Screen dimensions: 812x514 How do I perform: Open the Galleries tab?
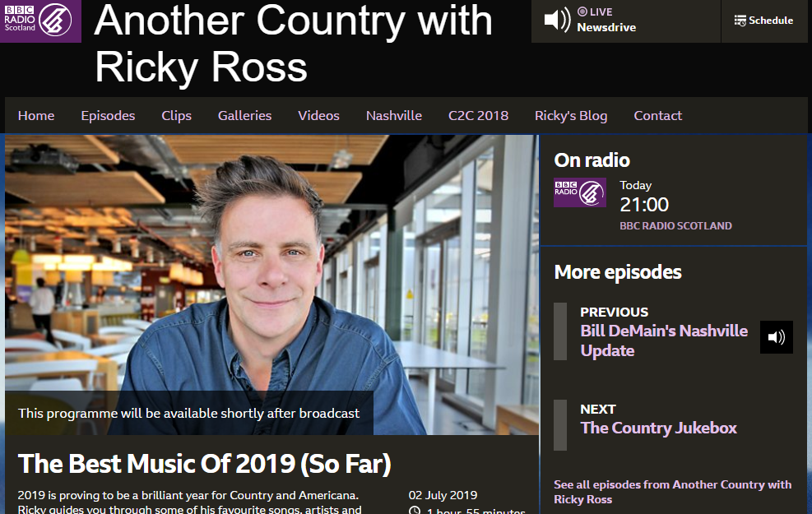(244, 115)
